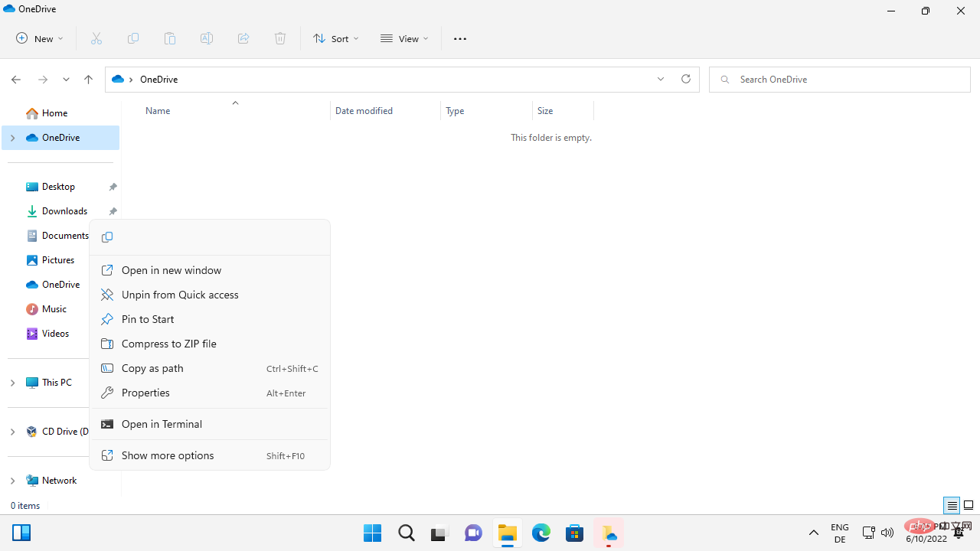Expand the recent locations chevron
This screenshot has width=980, height=551.
(66, 80)
